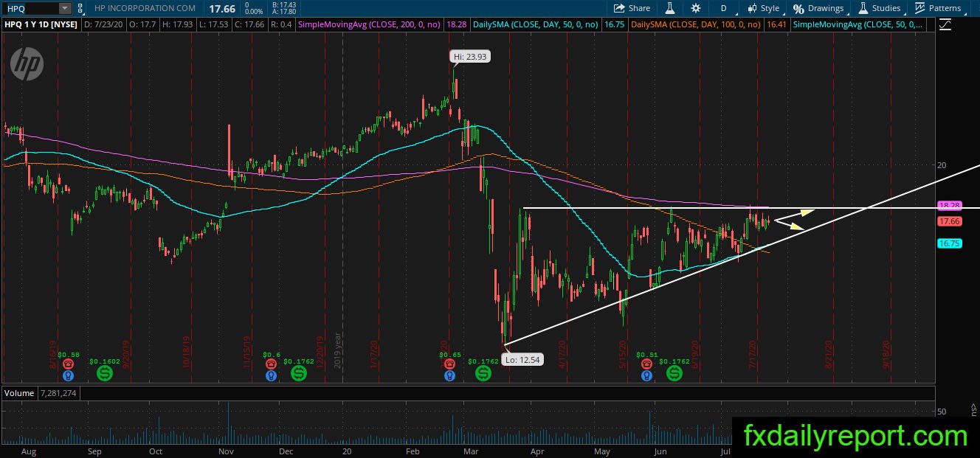This screenshot has height=458, width=980.
Task: Open the symbol selector dropdown arrow
Action: click(64, 8)
